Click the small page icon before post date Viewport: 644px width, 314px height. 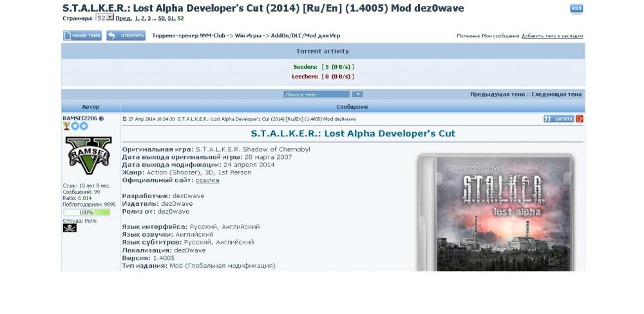(x=124, y=119)
